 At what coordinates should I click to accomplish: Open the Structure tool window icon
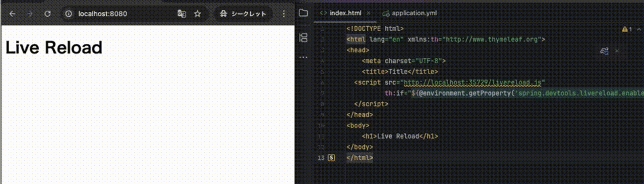(x=303, y=38)
